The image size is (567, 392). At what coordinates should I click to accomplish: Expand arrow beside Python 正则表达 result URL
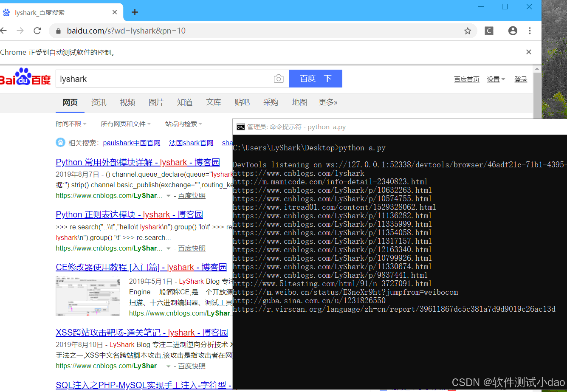[169, 249]
